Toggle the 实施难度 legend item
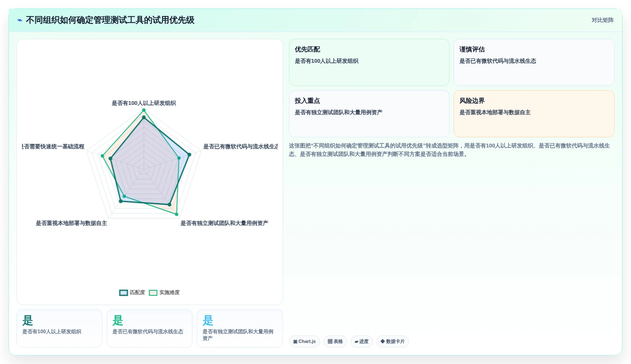The image size is (631, 364). pyautogui.click(x=164, y=292)
